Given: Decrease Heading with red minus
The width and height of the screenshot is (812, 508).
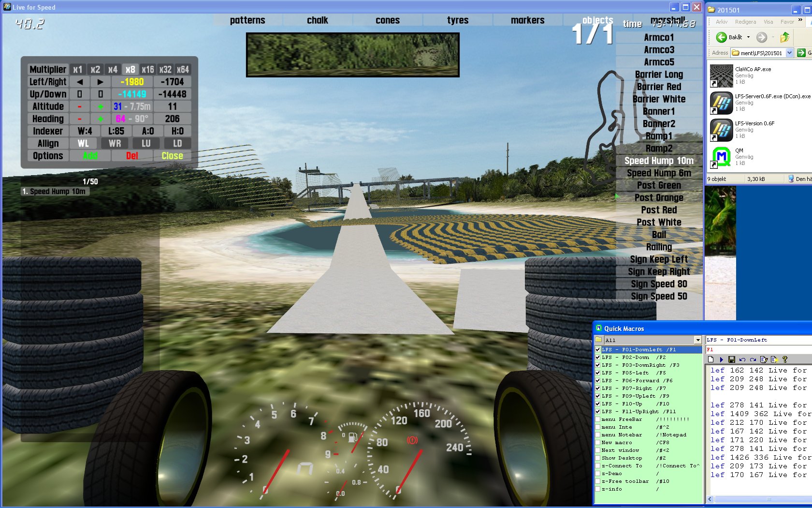Looking at the screenshot, I should (x=80, y=119).
